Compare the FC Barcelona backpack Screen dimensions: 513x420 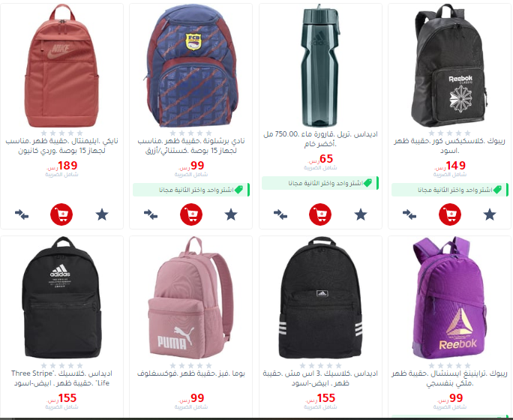(151, 214)
